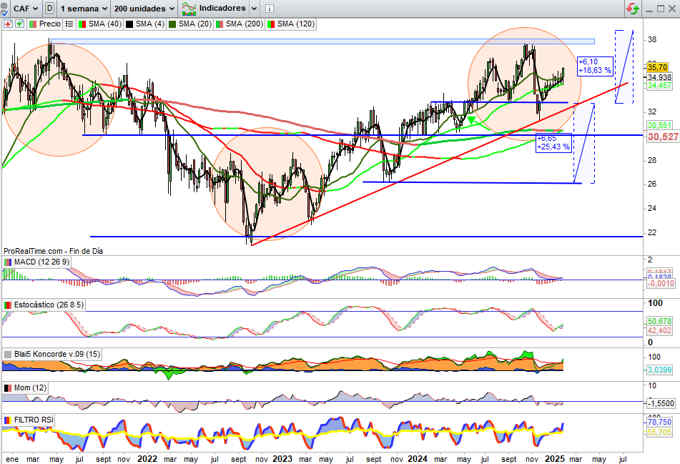This screenshot has height=464, width=680.
Task: Click the Estocástico indicator label icon
Action: [6, 304]
